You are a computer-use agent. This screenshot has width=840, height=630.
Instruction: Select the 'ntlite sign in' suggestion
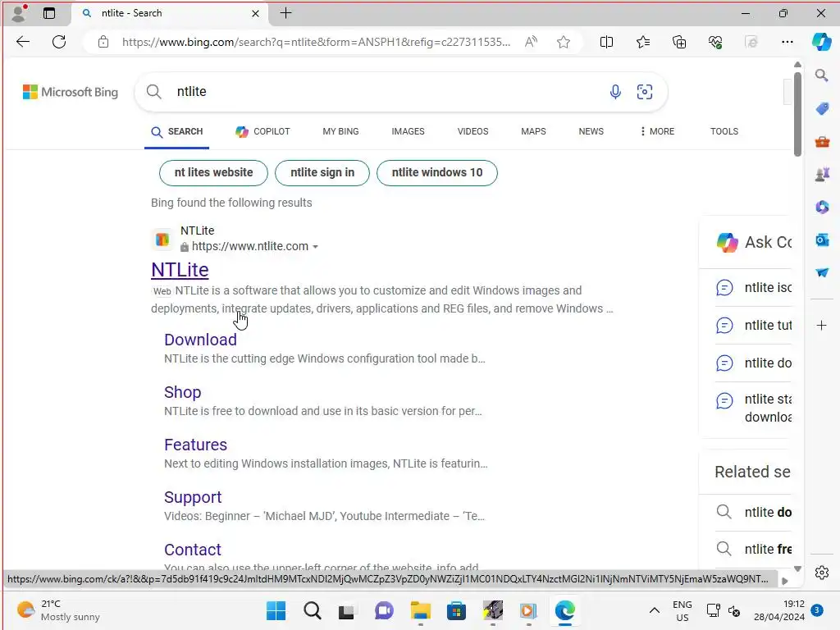coord(322,172)
